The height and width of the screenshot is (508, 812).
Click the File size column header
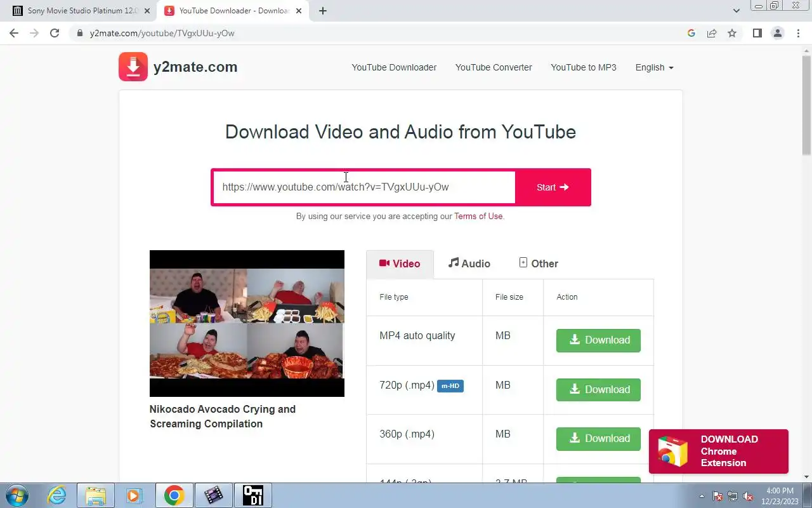tap(509, 297)
